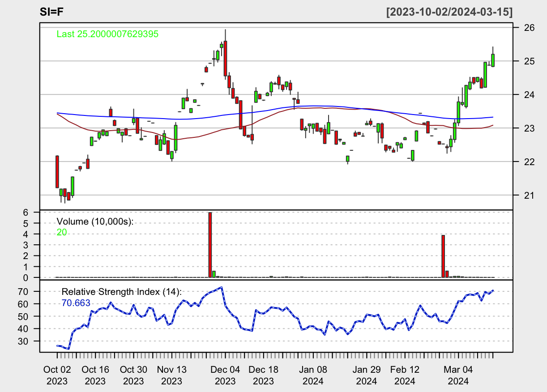Click the Volume (10,000s) label
This screenshot has height=392, width=547.
coord(95,222)
